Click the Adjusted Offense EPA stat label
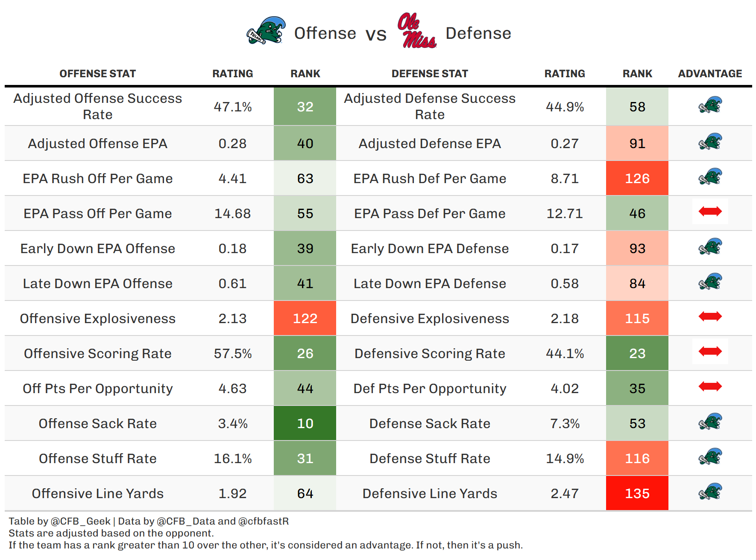The width and height of the screenshot is (756, 560). (97, 143)
